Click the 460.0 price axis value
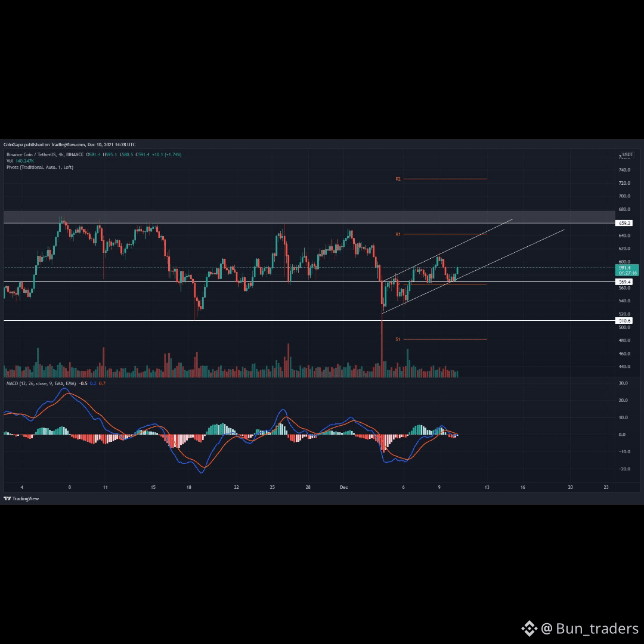644x644 pixels. coord(624,354)
